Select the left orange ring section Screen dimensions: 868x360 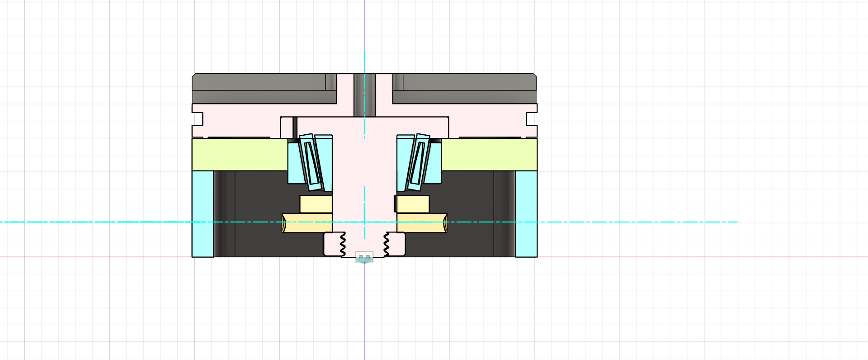click(307, 223)
